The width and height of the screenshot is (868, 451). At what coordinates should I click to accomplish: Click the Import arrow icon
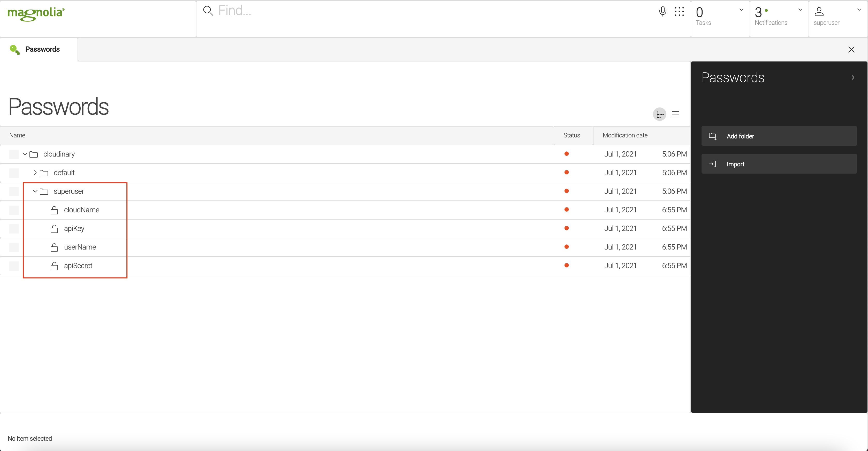tap(712, 164)
